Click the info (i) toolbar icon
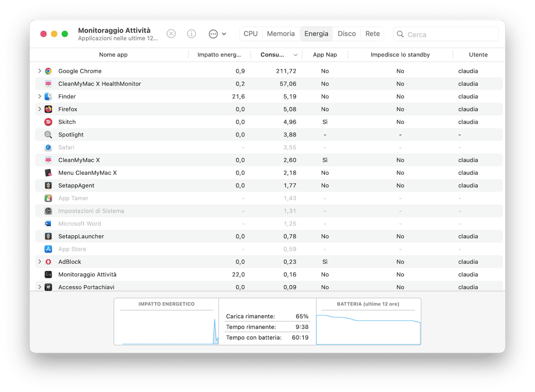535x392 pixels. (x=191, y=34)
